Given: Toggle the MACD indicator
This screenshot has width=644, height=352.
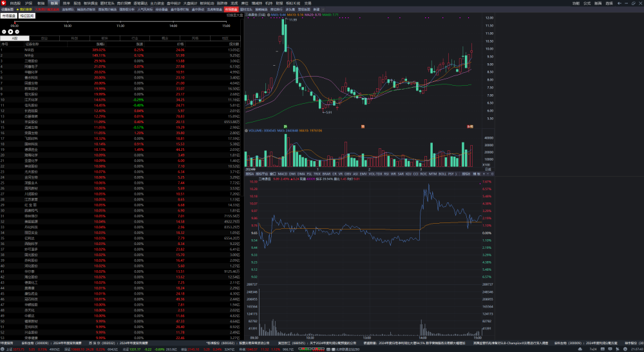Looking at the screenshot, I should (x=283, y=174).
